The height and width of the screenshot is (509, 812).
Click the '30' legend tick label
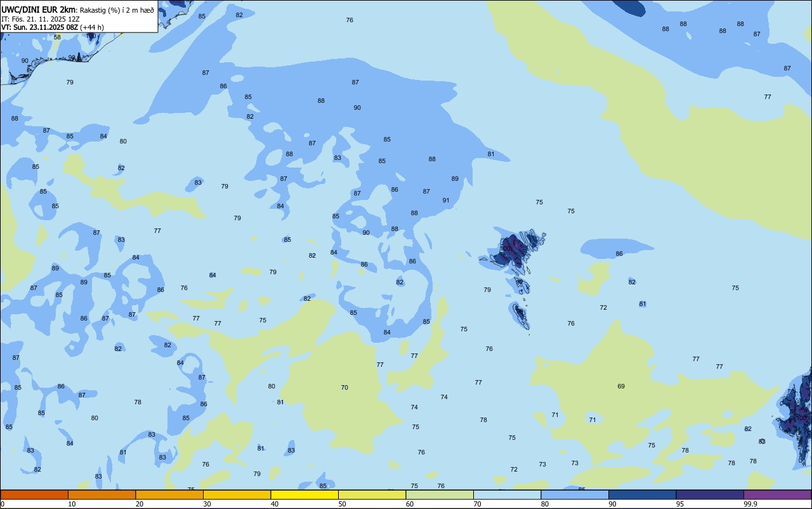(207, 504)
